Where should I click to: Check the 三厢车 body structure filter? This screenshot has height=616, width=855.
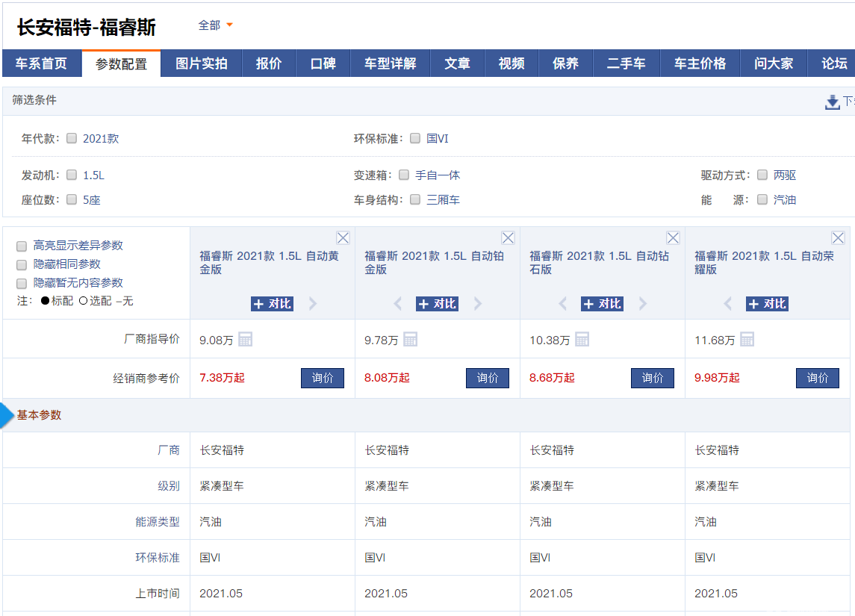(415, 199)
